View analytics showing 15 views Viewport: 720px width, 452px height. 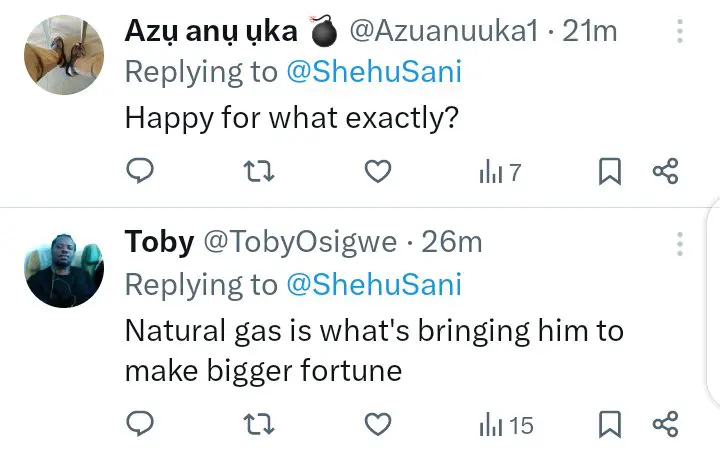tap(506, 425)
